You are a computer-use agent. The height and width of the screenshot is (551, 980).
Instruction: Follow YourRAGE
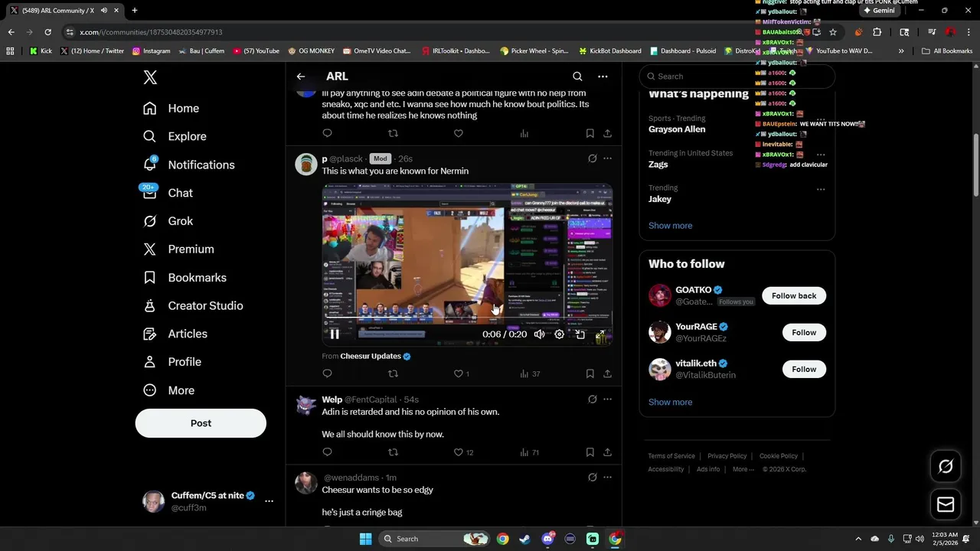(x=804, y=332)
